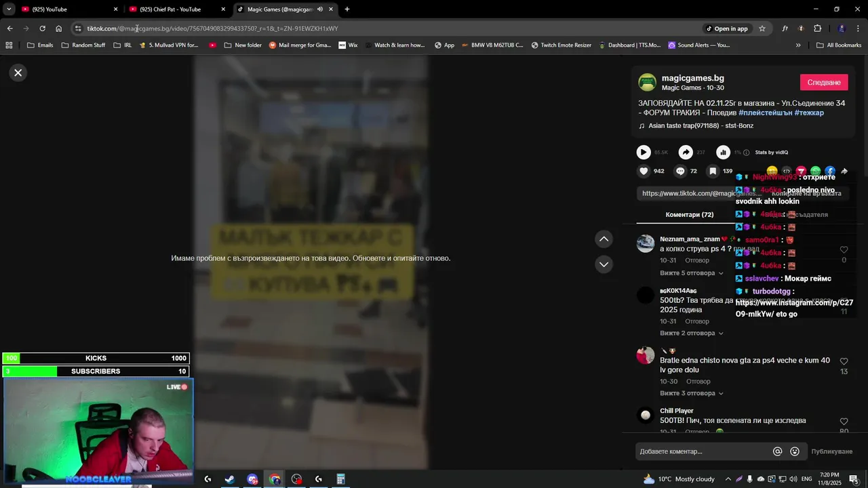
Task: Open the apps grid in bookmarks bar
Action: click(9, 45)
